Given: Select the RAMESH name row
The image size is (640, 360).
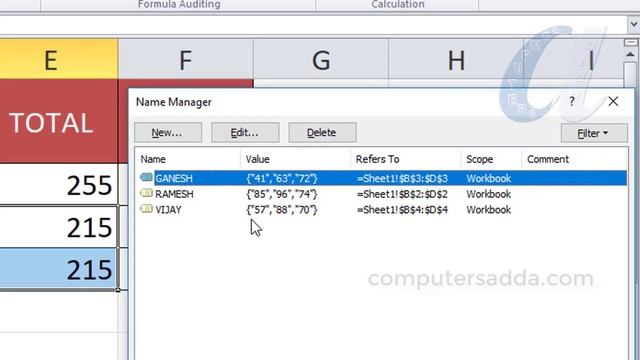Looking at the screenshot, I should tap(382, 194).
